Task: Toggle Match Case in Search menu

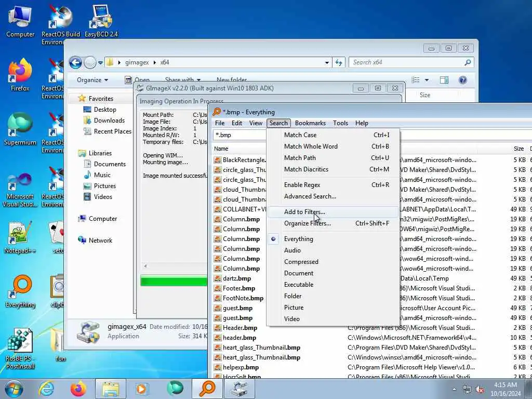Action: click(x=332, y=135)
